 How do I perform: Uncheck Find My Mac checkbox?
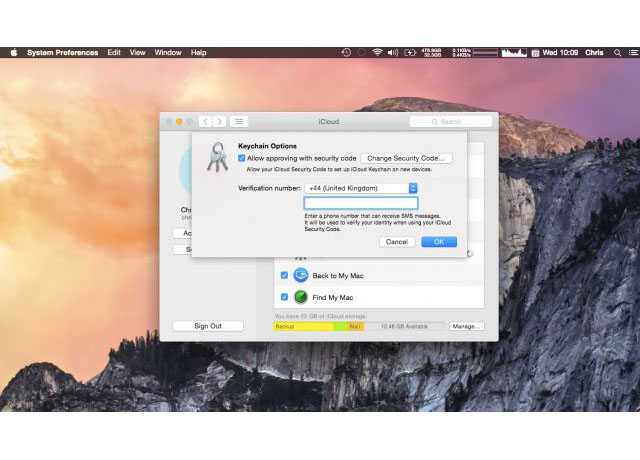[x=284, y=297]
